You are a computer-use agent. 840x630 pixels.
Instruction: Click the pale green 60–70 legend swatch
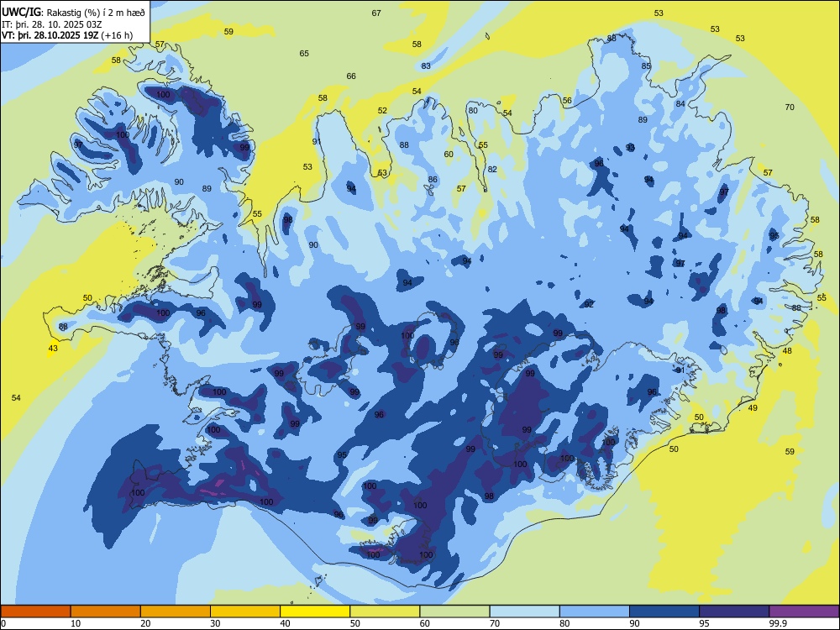point(454,612)
